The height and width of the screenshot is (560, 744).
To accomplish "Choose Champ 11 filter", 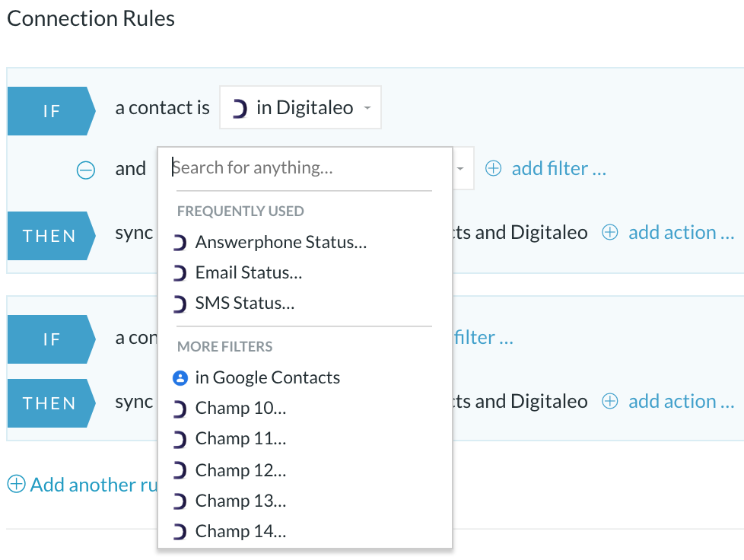I will tap(240, 438).
